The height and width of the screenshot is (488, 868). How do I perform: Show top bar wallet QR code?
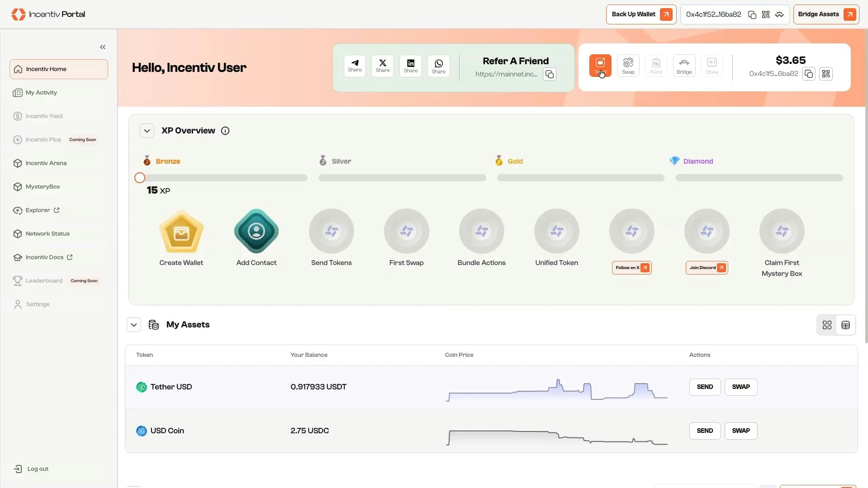tap(765, 14)
